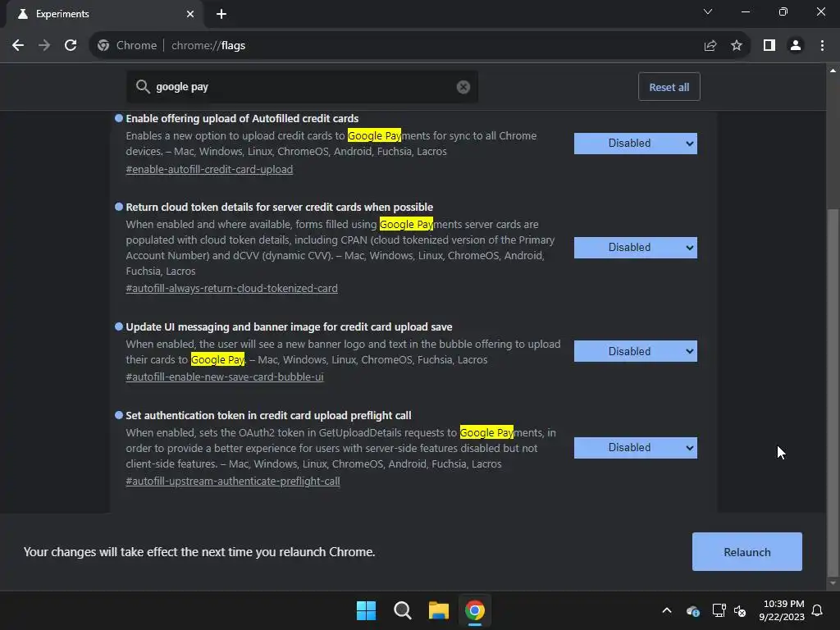Screen dimensions: 840x630
Task: Click Reset all button
Action: (669, 87)
